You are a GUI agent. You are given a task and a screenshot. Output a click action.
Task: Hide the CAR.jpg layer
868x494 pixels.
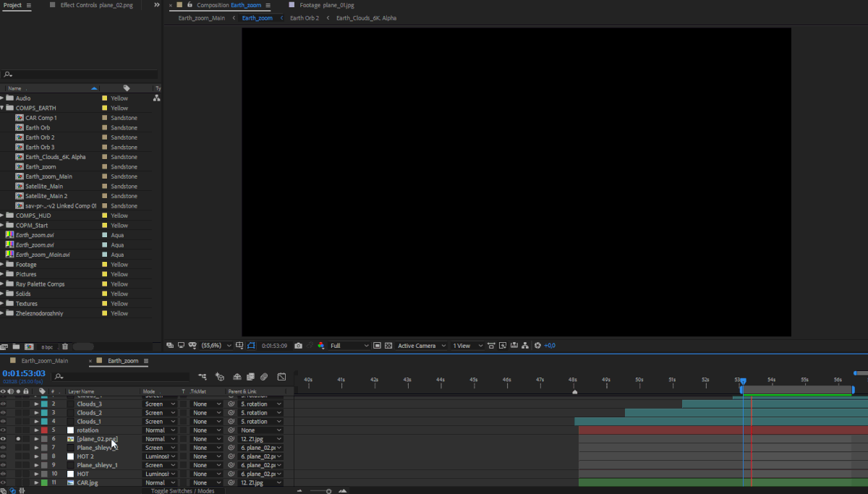(x=3, y=482)
